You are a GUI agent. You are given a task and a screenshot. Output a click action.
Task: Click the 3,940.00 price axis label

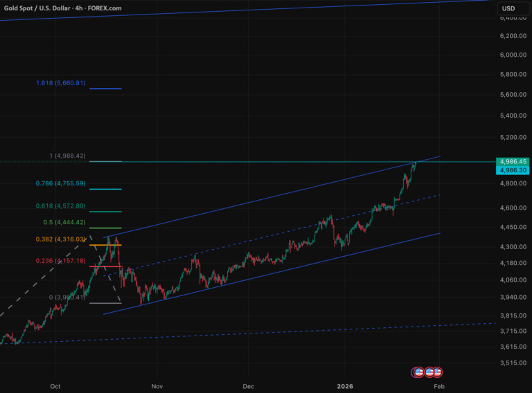(x=513, y=297)
